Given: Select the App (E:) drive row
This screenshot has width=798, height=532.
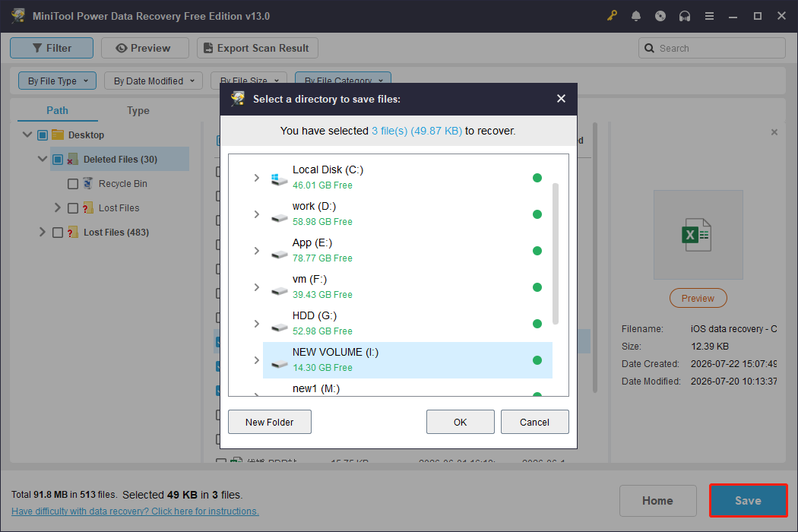Looking at the screenshot, I should tap(407, 251).
